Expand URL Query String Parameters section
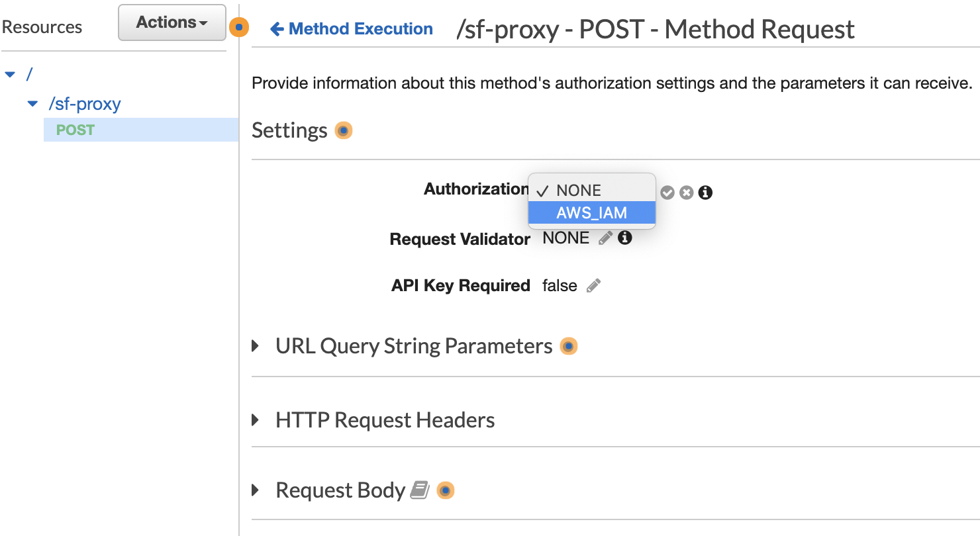The width and height of the screenshot is (980, 536). point(256,346)
